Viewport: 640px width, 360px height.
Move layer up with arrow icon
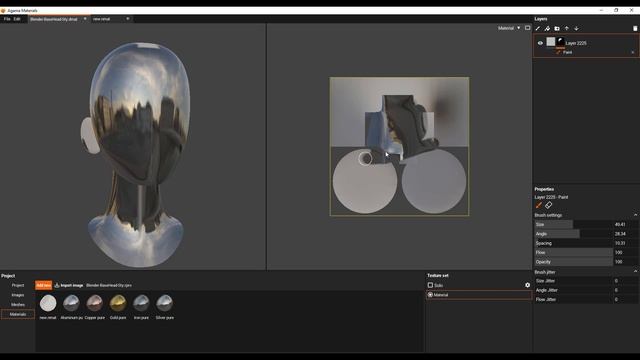(x=567, y=29)
